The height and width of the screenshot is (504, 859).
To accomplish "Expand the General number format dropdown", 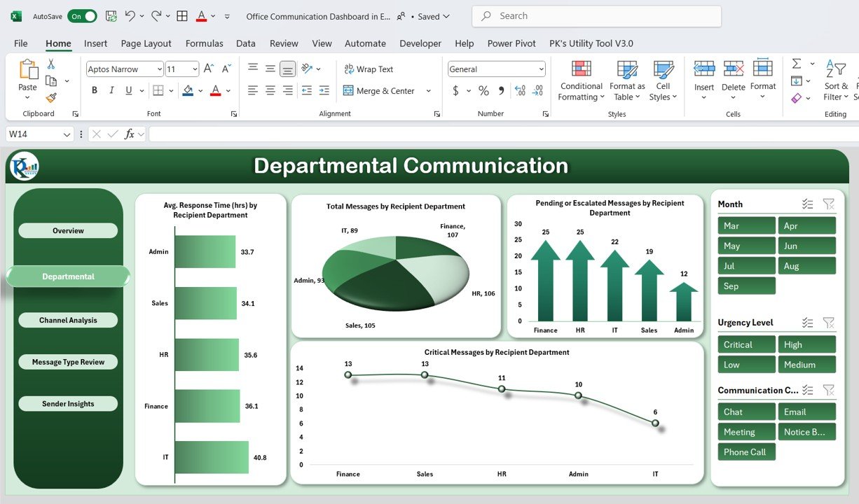I will (541, 69).
